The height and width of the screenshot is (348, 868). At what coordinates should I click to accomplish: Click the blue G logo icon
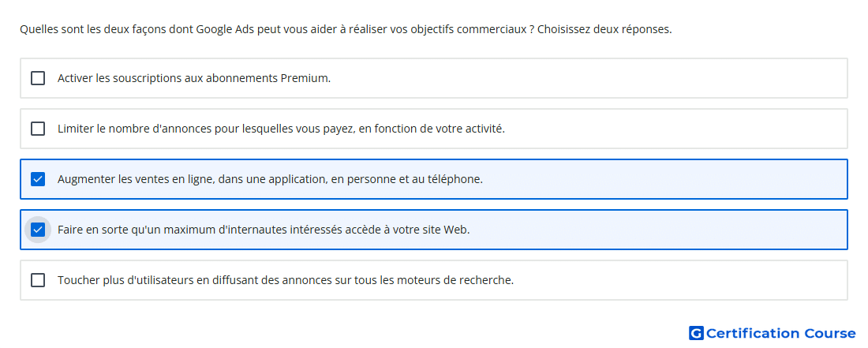pyautogui.click(x=696, y=333)
